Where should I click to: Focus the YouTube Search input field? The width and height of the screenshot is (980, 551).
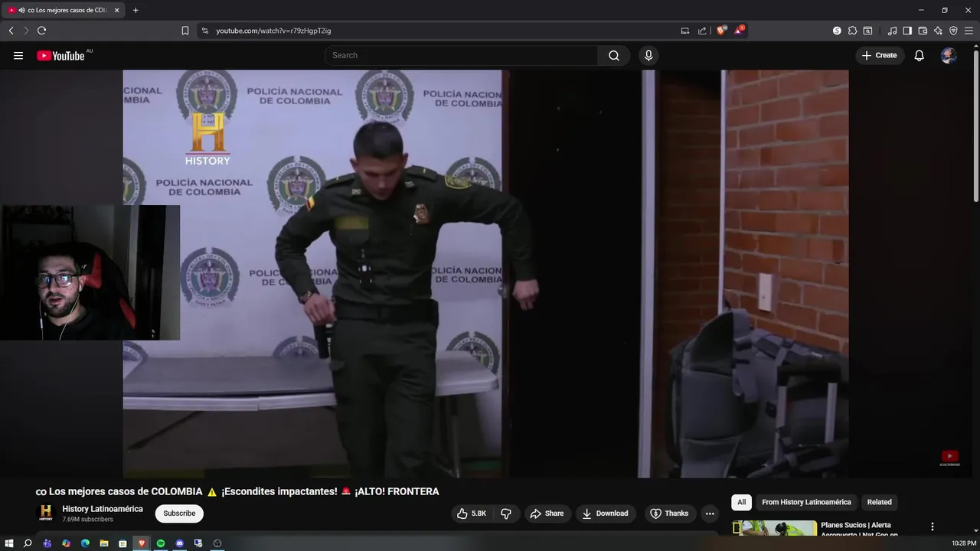[461, 55]
